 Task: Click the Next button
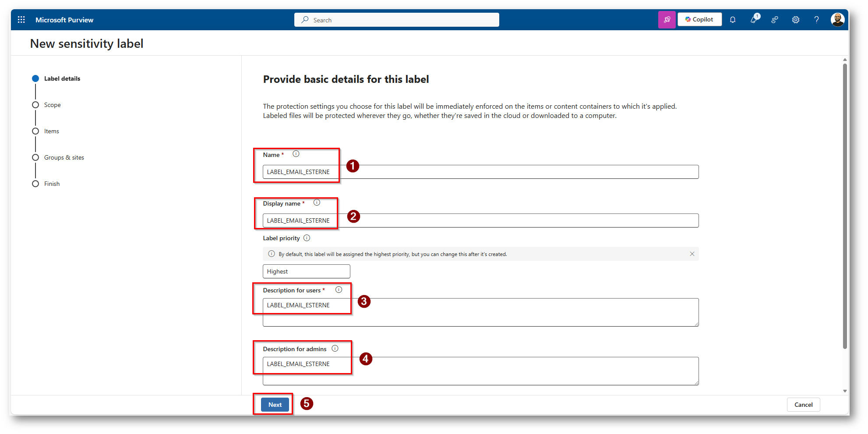pos(275,405)
